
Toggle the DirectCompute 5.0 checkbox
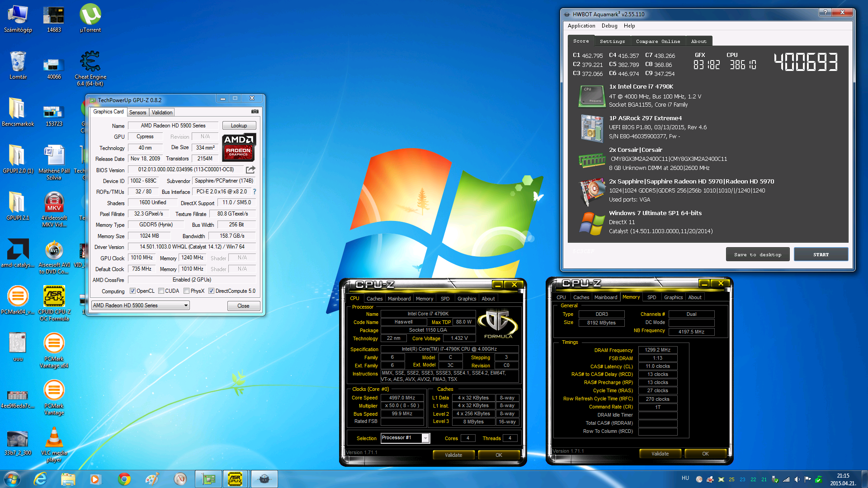211,291
